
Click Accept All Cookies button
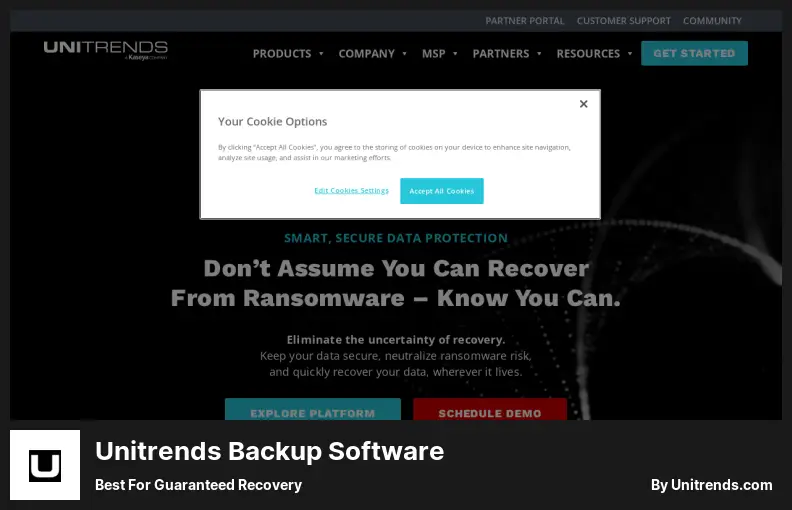pos(441,191)
